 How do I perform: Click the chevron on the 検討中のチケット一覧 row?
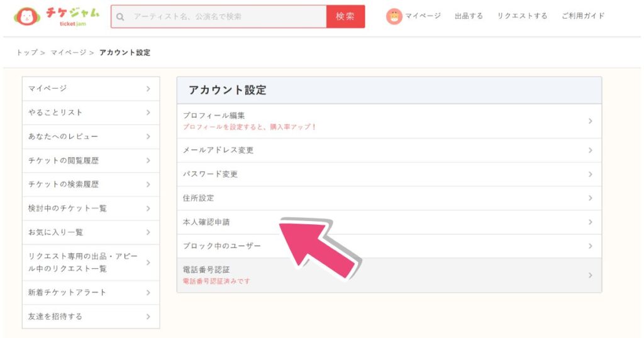pyautogui.click(x=148, y=209)
